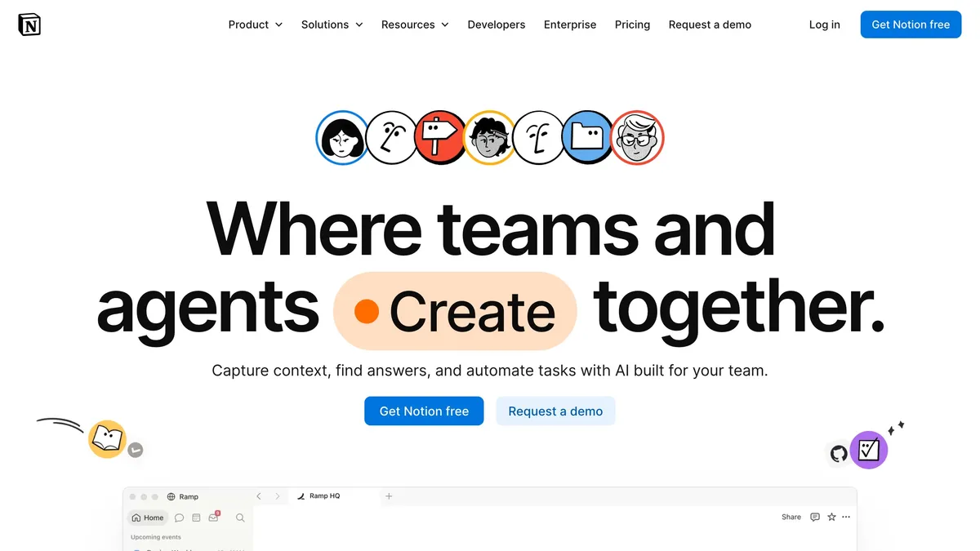Open the Enterprise page
The image size is (980, 551).
[x=570, y=24]
